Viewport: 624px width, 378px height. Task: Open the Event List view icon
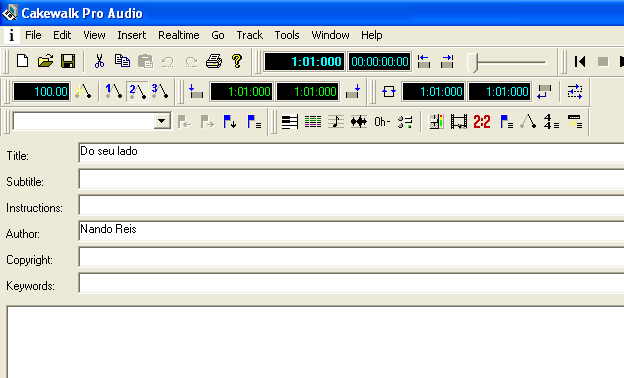click(x=313, y=122)
